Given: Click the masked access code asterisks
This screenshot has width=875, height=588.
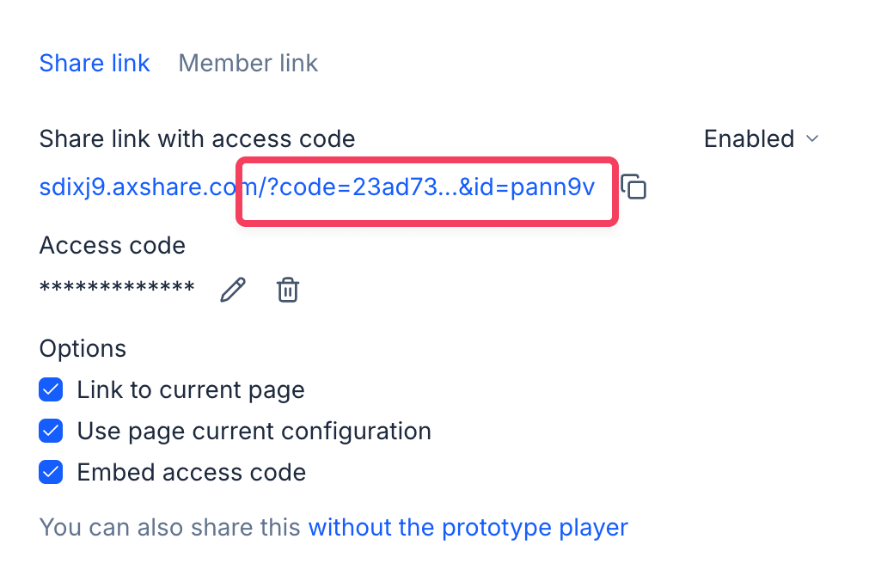Looking at the screenshot, I should click(117, 288).
